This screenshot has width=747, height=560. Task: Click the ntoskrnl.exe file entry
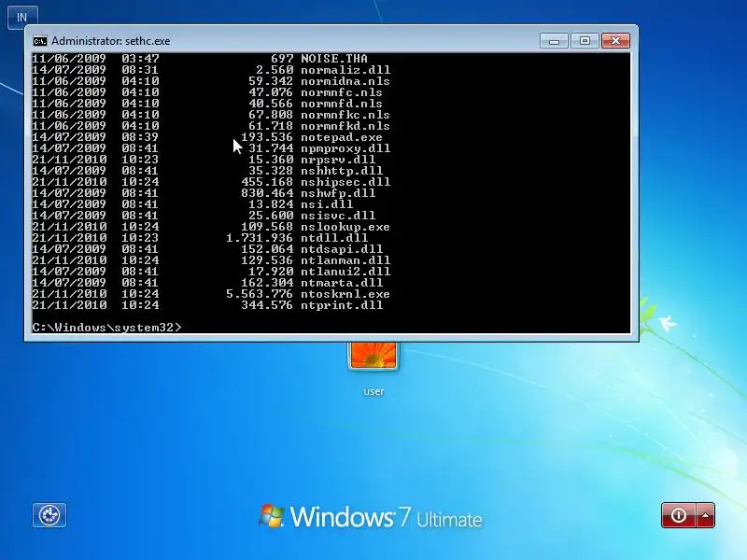345,294
